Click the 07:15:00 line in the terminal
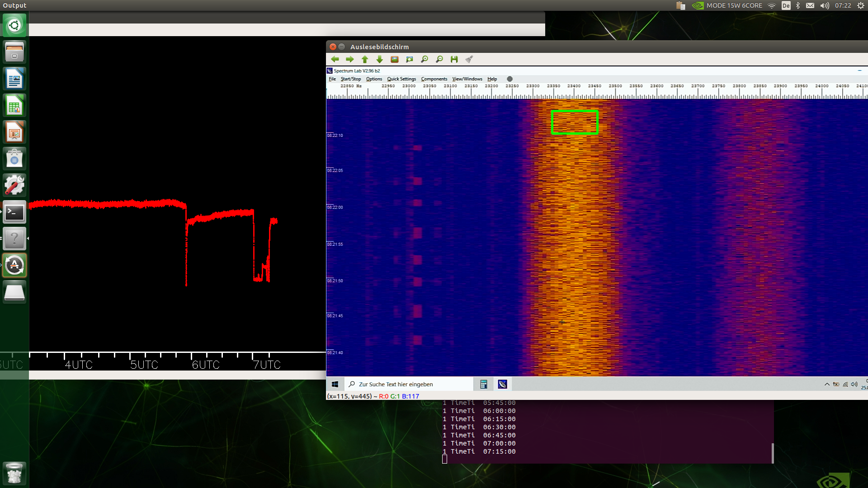 [x=479, y=451]
